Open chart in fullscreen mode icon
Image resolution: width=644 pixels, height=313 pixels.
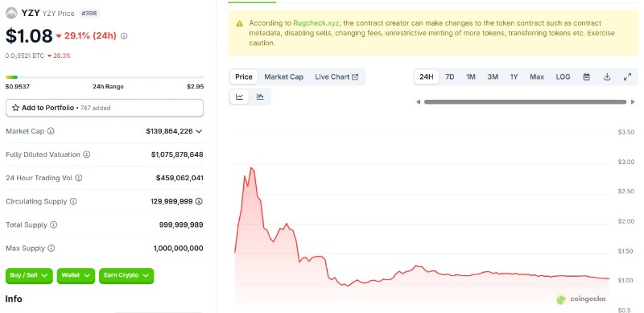tap(627, 76)
